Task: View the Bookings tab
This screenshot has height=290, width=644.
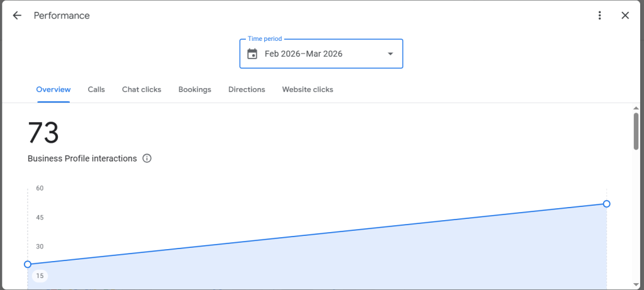Action: [194, 89]
